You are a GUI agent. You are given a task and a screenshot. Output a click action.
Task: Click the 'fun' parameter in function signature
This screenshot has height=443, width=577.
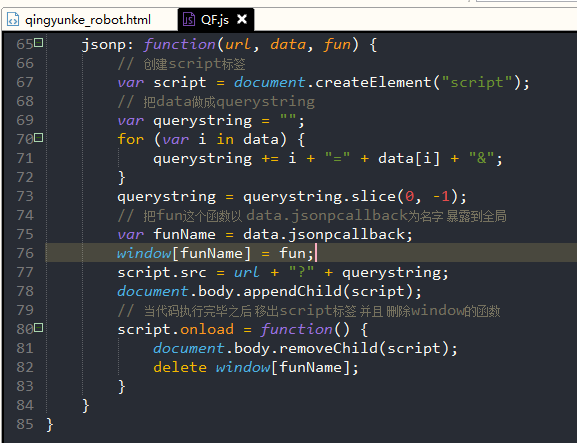point(337,45)
